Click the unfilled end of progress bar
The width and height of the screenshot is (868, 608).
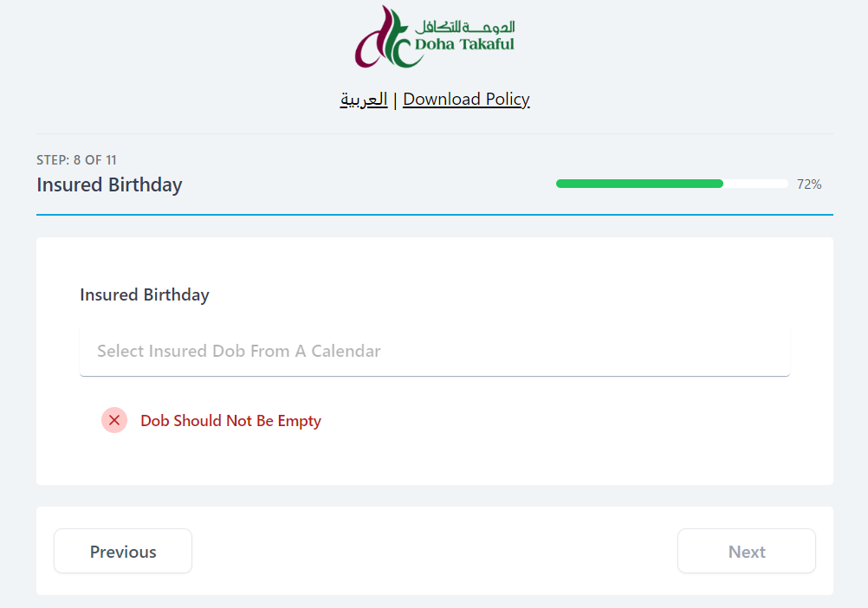coord(755,184)
